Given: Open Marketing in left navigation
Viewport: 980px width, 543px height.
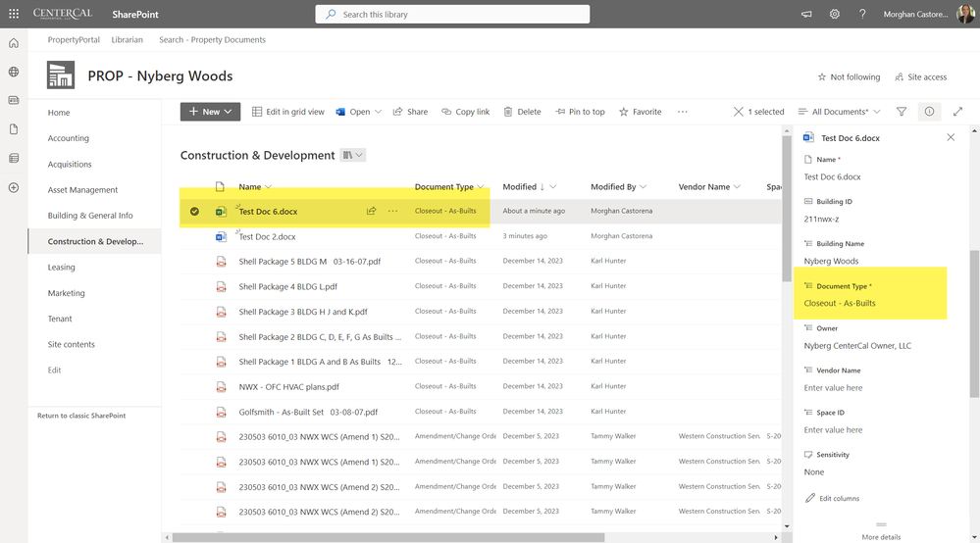Looking at the screenshot, I should pyautogui.click(x=67, y=293).
